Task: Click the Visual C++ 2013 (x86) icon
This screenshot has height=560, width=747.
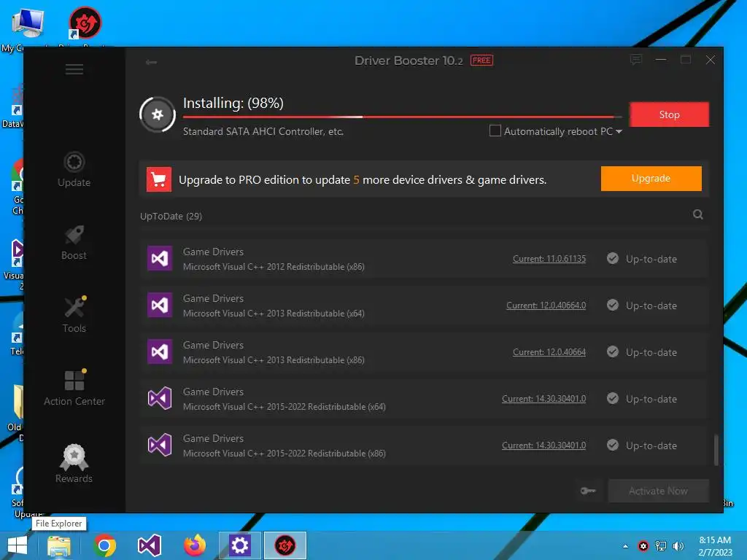Action: (160, 351)
